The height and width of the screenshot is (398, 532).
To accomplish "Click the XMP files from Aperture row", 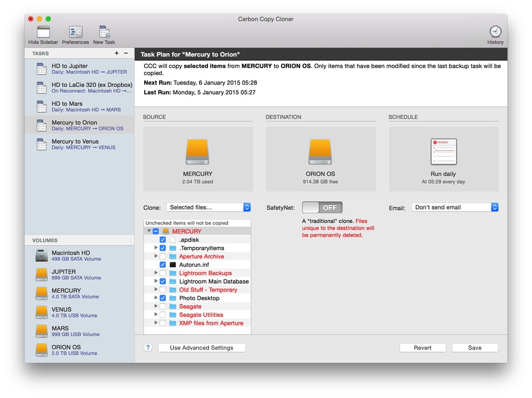I will [x=197, y=324].
